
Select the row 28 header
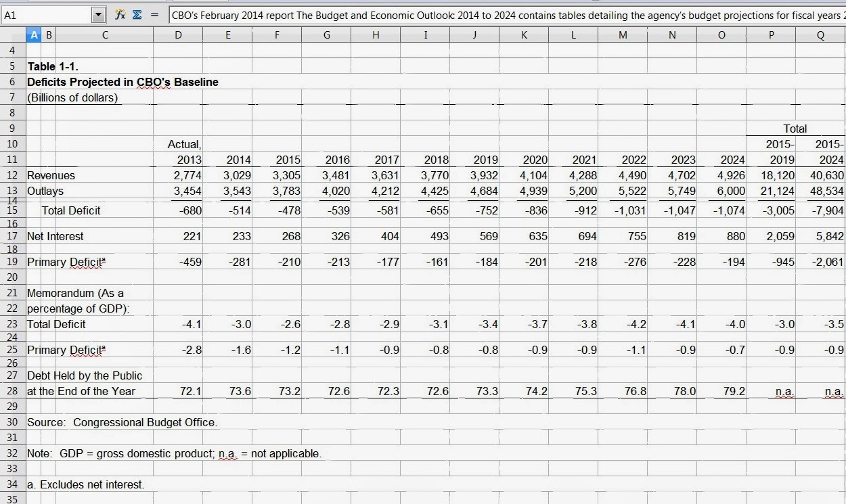pos(13,391)
